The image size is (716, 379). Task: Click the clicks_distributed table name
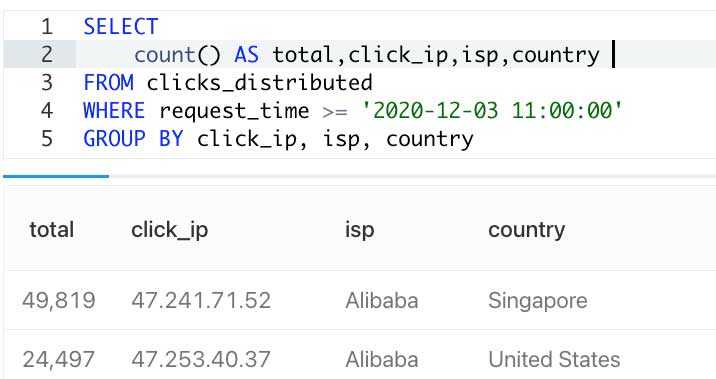click(259, 83)
